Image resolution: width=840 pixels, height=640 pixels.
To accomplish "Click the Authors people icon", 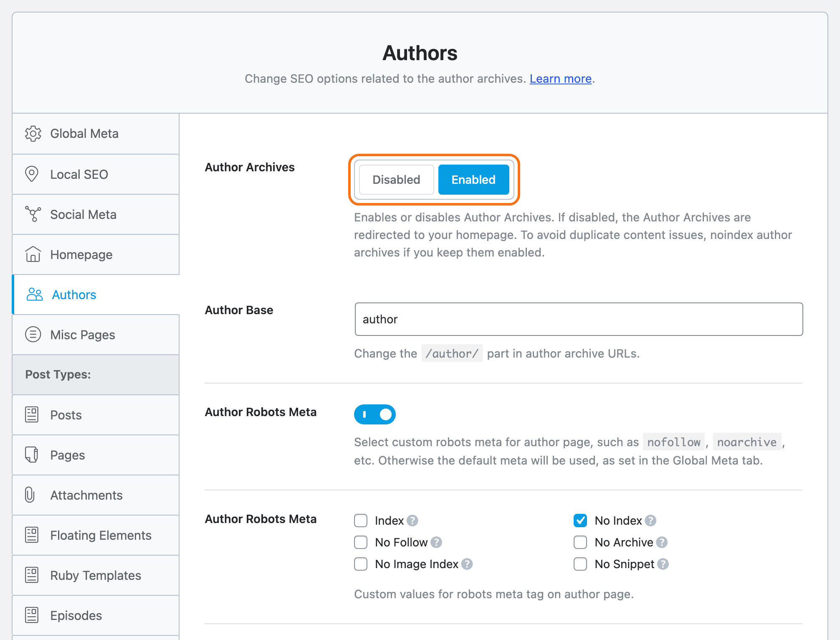I will [x=35, y=295].
